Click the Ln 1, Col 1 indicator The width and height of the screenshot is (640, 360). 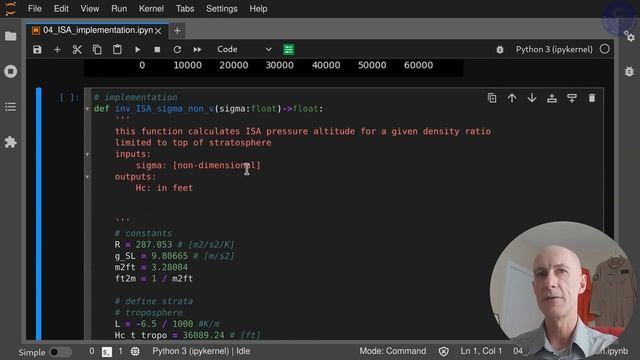(481, 351)
